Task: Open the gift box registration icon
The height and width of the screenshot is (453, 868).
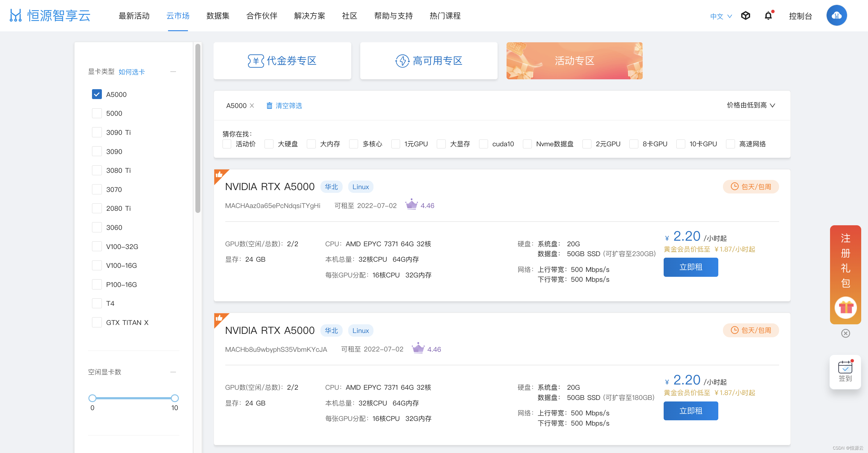Action: pyautogui.click(x=845, y=307)
